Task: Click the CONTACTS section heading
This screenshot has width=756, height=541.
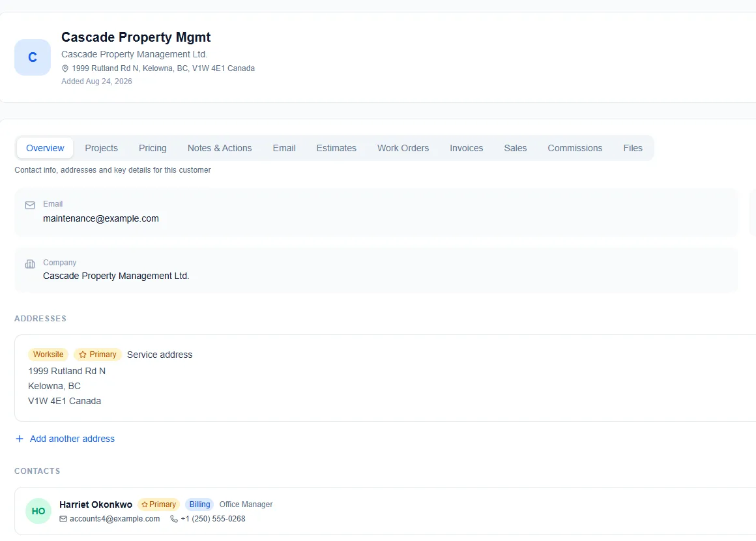Action: pos(37,471)
